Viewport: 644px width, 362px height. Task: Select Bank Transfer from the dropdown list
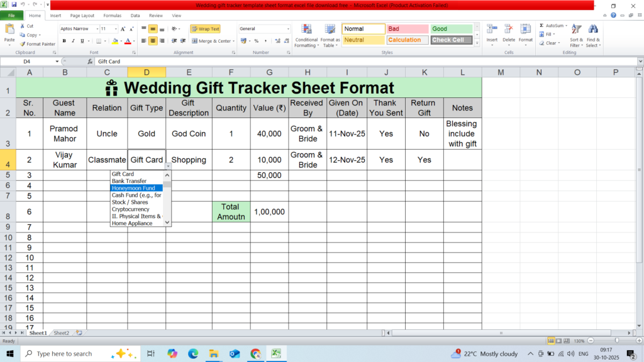pos(129,181)
